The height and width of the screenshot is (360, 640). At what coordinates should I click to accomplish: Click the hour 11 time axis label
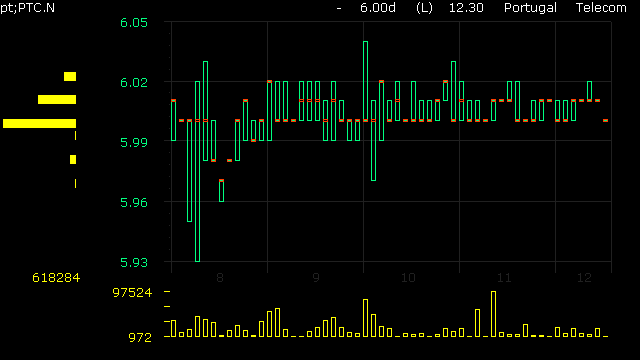pyautogui.click(x=504, y=278)
